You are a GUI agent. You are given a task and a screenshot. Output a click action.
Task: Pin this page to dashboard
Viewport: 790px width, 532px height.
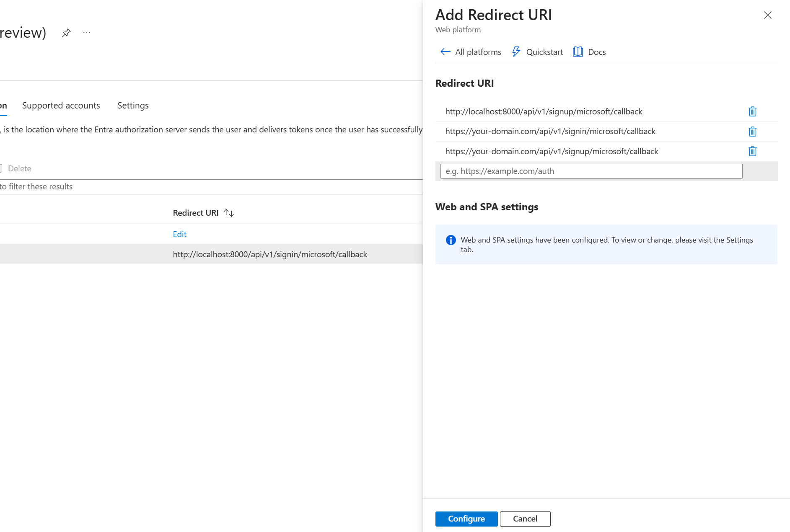pos(66,33)
